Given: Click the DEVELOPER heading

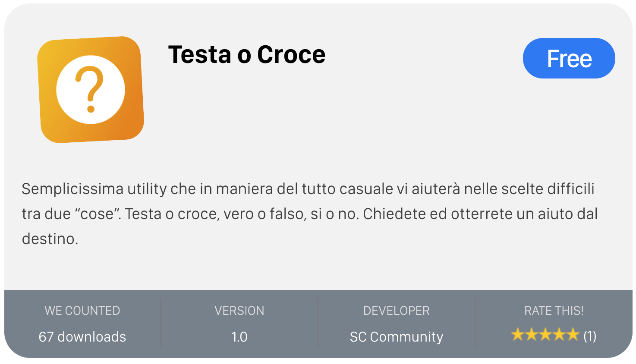Looking at the screenshot, I should pos(396,311).
